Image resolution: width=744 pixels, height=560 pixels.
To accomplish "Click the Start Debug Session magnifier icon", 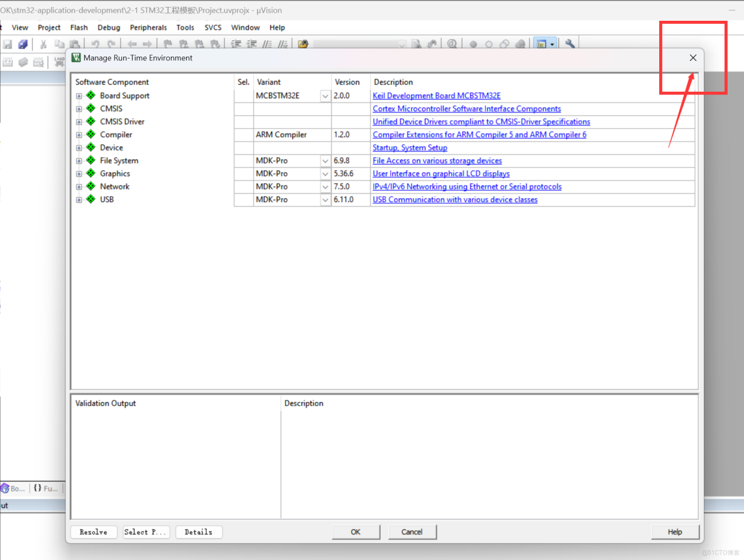I will click(452, 44).
